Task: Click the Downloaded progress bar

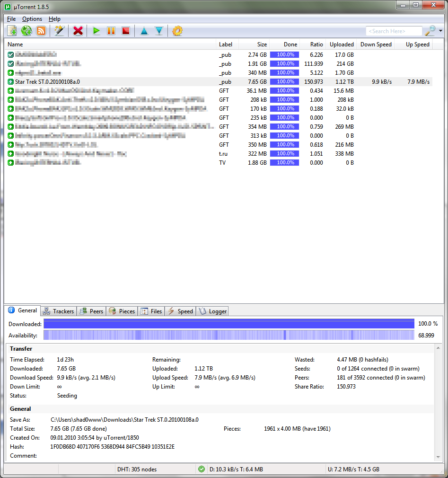Action: [x=229, y=324]
